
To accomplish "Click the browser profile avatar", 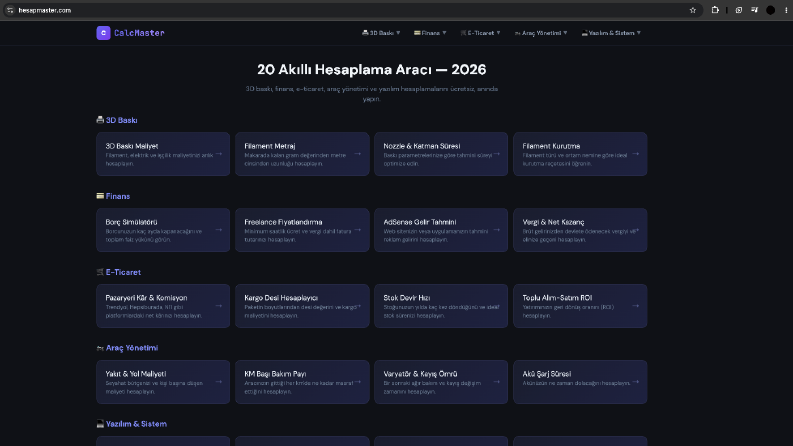I will pos(770,10).
